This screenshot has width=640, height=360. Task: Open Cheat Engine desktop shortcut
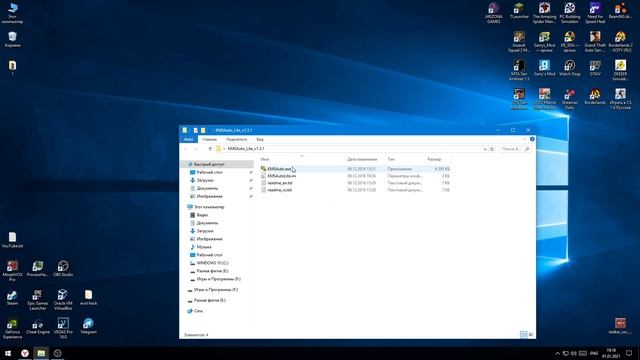click(x=38, y=327)
